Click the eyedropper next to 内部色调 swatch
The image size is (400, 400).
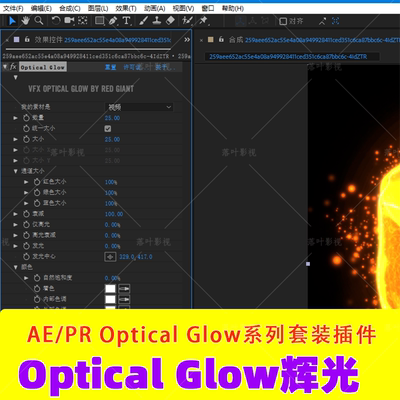click(124, 299)
